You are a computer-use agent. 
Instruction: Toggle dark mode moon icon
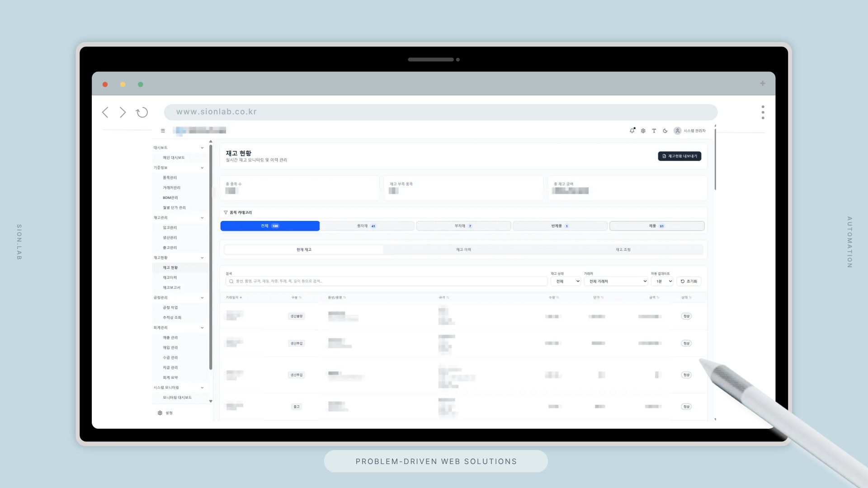coord(665,131)
